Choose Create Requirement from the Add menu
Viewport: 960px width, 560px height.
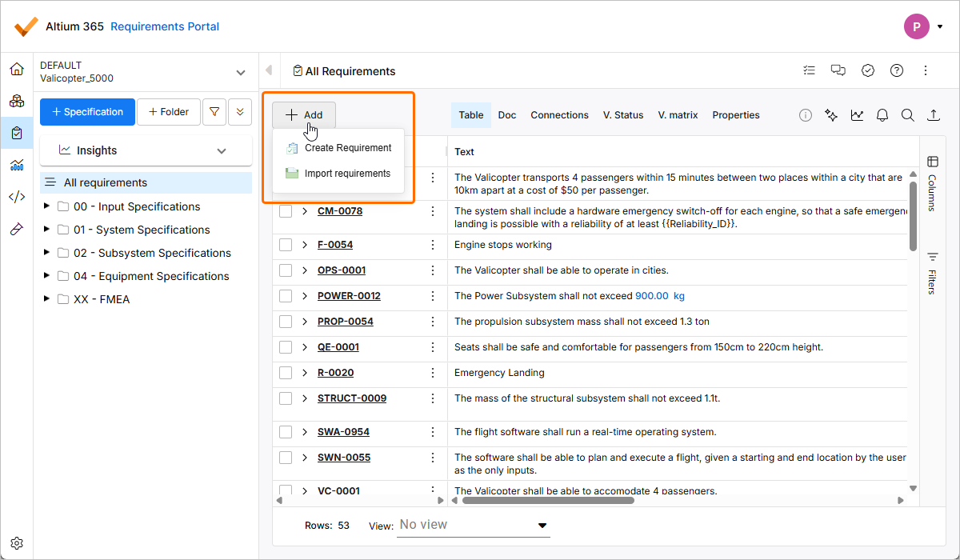(338, 148)
